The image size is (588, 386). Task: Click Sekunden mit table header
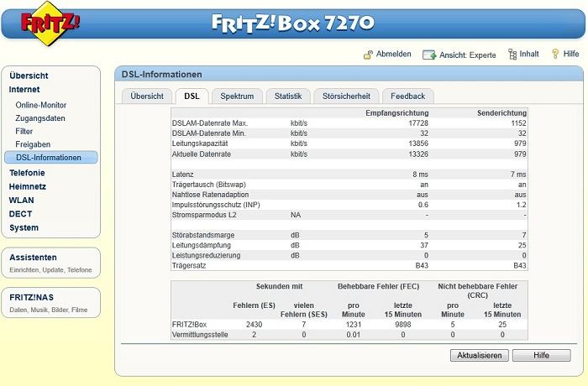click(279, 286)
